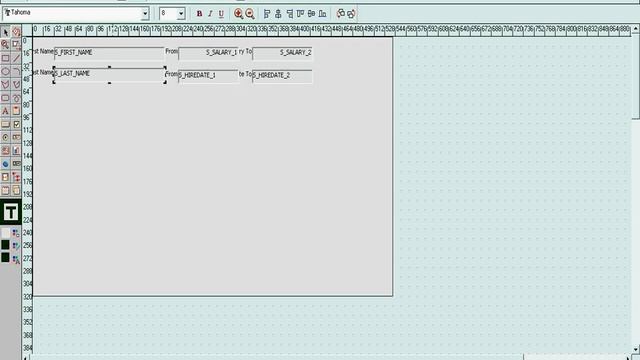Pick the Rounded Rectangle tool
The height and width of the screenshot is (360, 640).
point(5,98)
